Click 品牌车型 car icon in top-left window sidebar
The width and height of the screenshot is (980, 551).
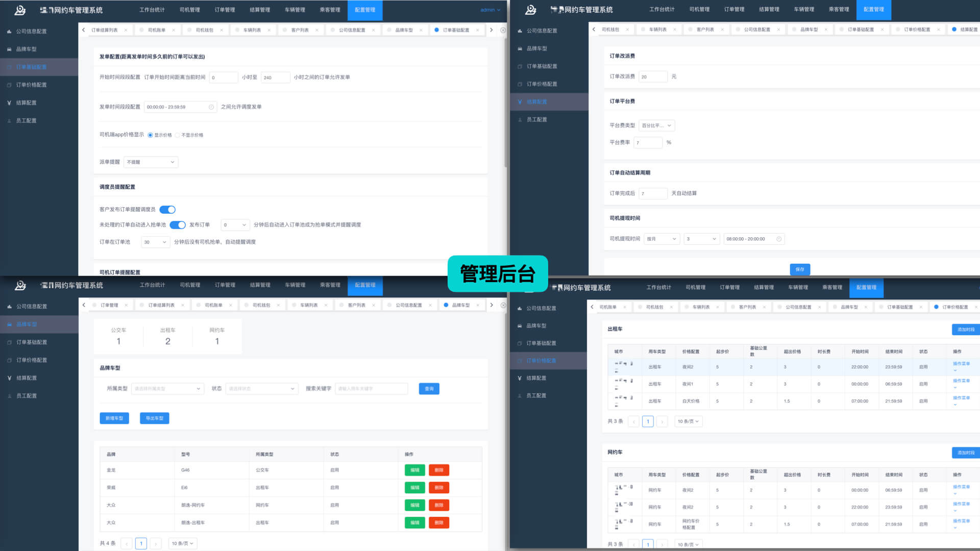click(9, 49)
